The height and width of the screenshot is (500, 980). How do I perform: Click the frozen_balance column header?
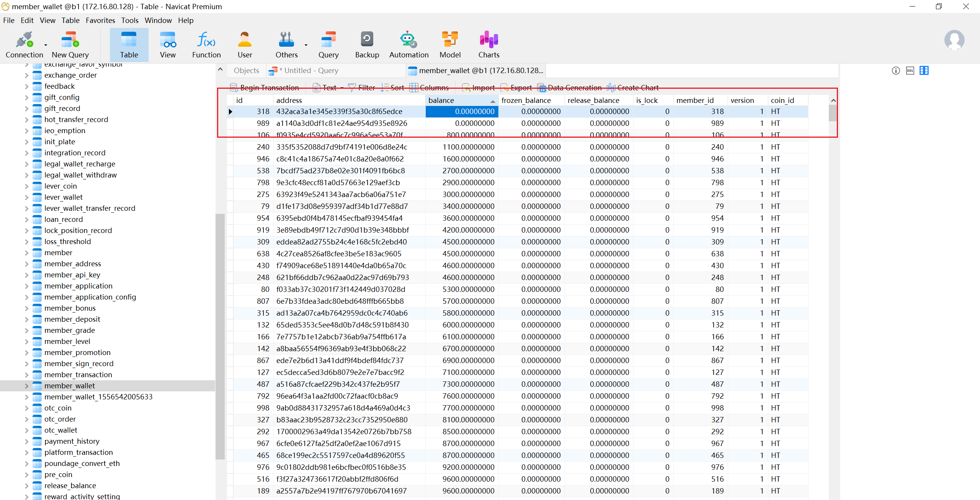point(531,100)
